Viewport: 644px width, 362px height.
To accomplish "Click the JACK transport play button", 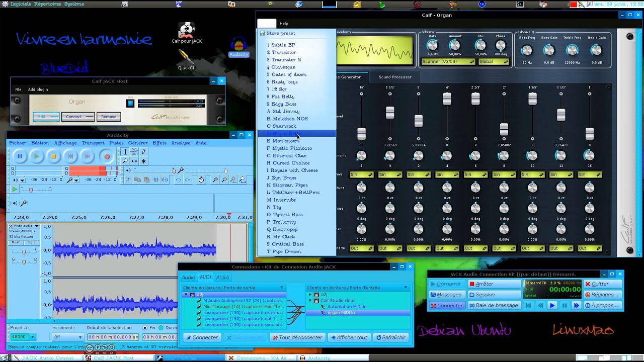I will [552, 305].
